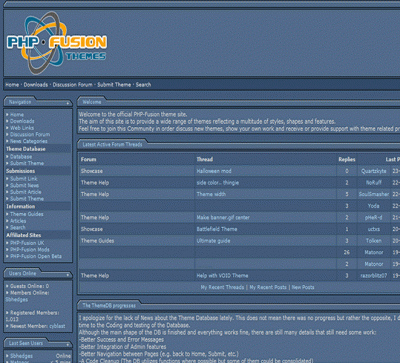
Task: Open Articles under Information
Action: (18, 221)
